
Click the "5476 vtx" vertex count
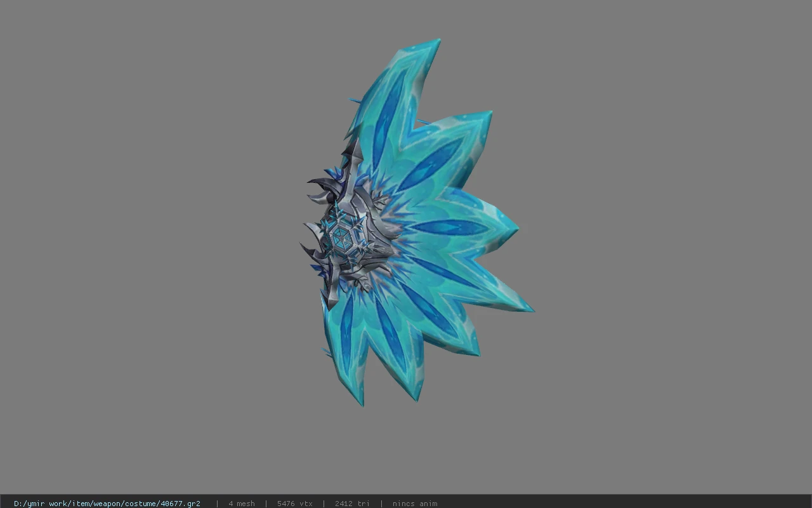click(x=295, y=504)
